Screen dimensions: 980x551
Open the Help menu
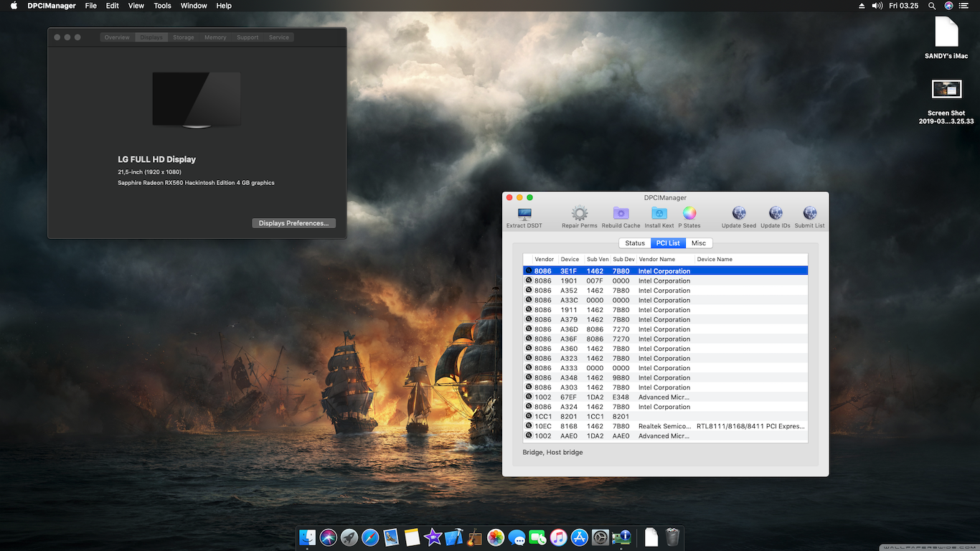pos(224,6)
